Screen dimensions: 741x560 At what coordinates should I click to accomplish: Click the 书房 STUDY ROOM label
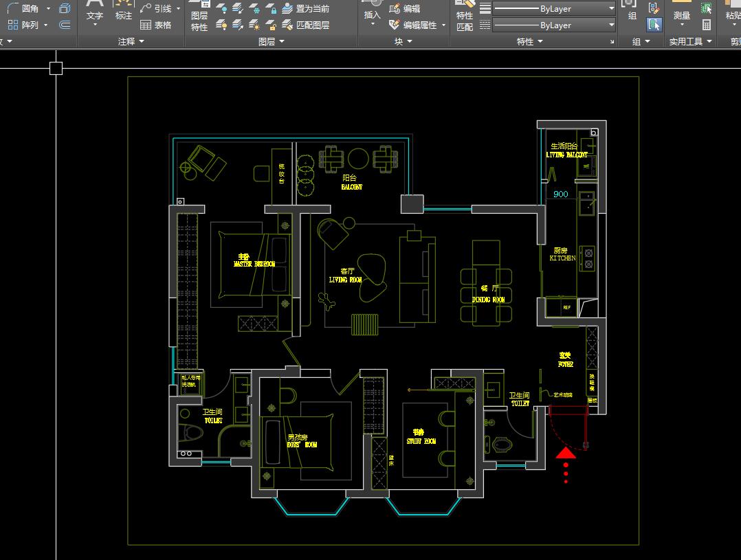421,436
